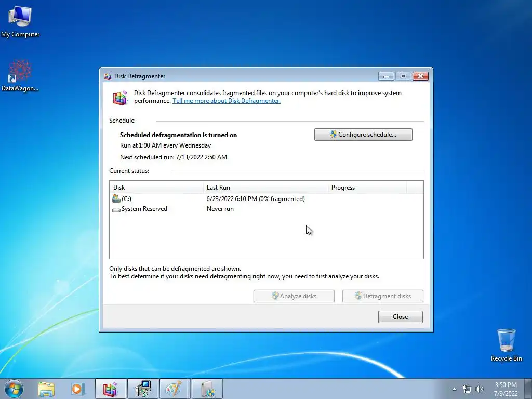Click 'Next scheduled run: 7/13/2022 2:50 AM' text
The height and width of the screenshot is (399, 532).
click(174, 157)
